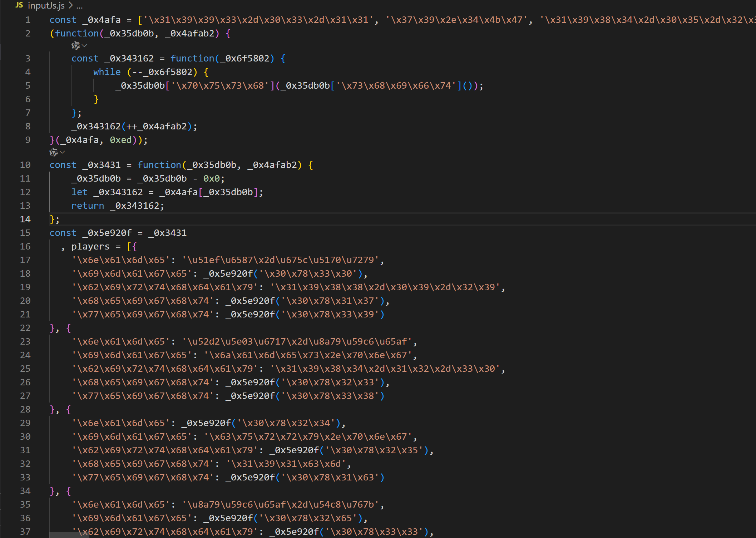
Task: Click _0x3431 identifier on line 15
Action: pos(167,233)
